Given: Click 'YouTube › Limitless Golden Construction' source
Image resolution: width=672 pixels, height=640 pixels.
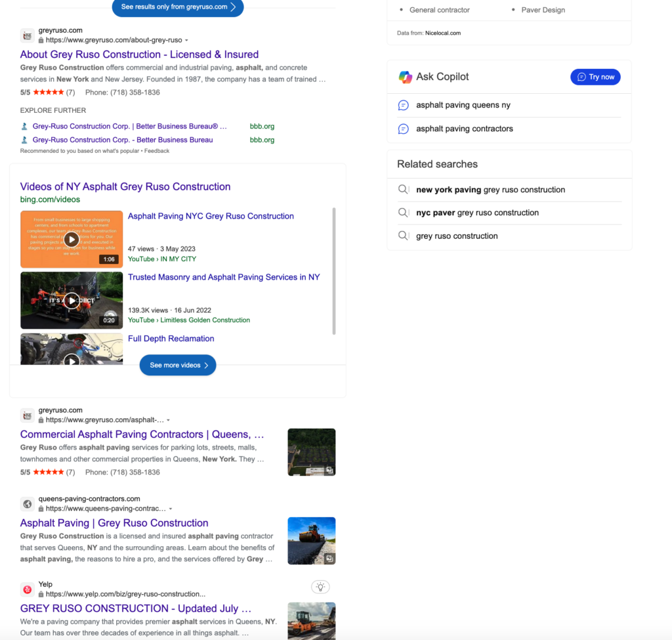Looking at the screenshot, I should point(188,320).
